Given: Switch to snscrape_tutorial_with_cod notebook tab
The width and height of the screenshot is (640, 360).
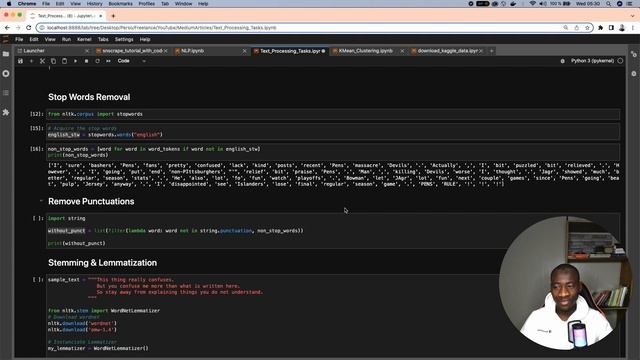Looking at the screenshot, I should click(131, 51).
